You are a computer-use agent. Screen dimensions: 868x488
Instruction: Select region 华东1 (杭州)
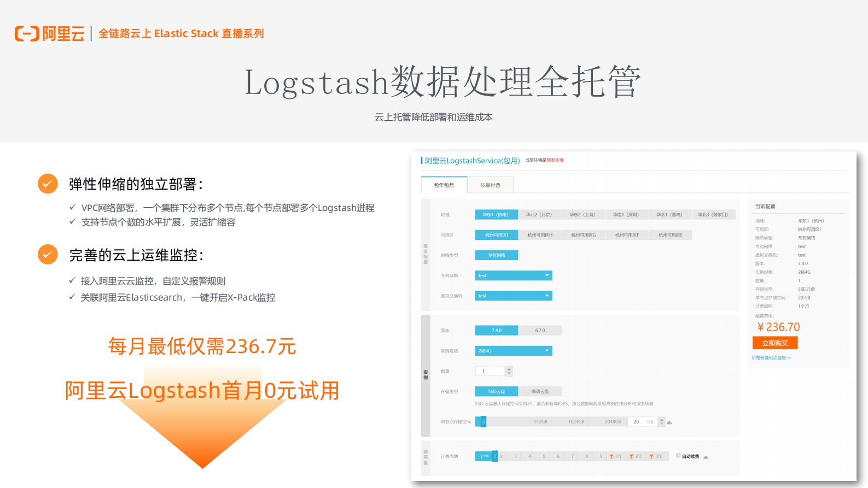(496, 215)
